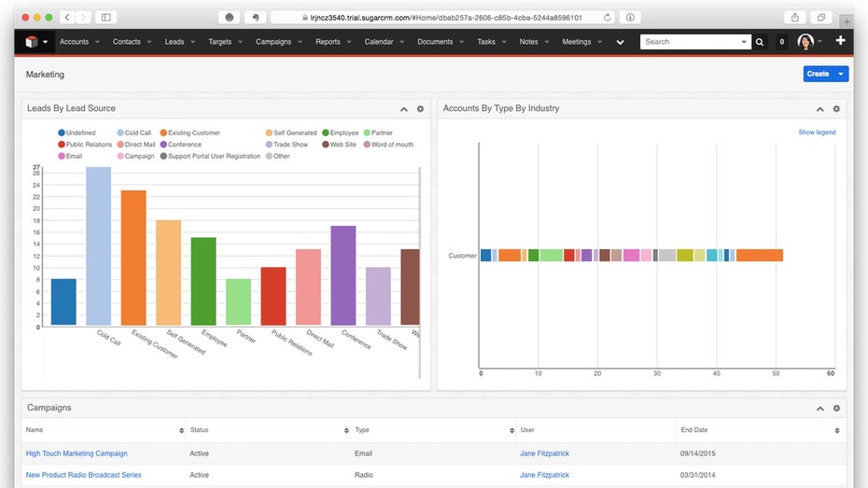Toggle Undefined series in chart legend
This screenshot has height=488, width=868.
click(x=77, y=132)
